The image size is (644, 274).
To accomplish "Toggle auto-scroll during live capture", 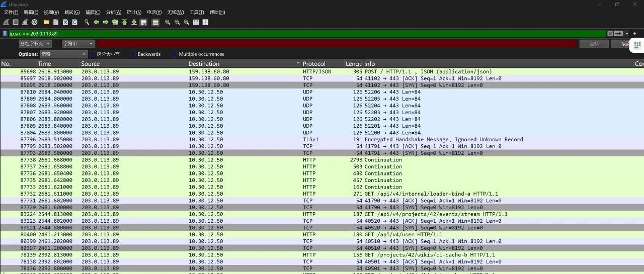I will [143, 22].
